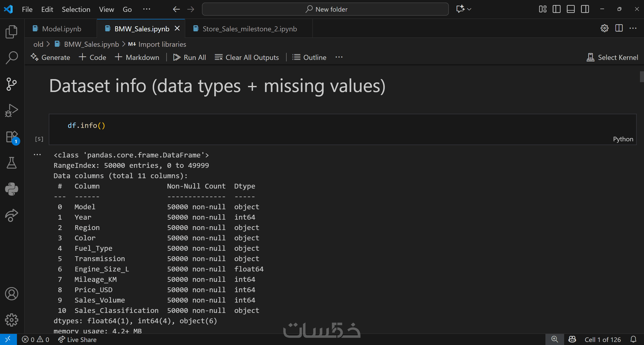This screenshot has height=345, width=644.
Task: Open the Copilot chat dropdown arrow
Action: 469,9
